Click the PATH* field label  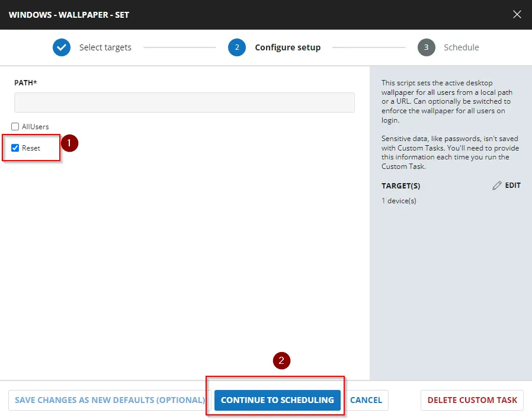pyautogui.click(x=25, y=82)
